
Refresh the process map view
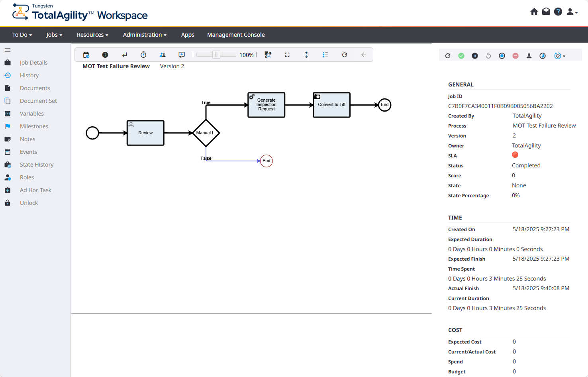345,55
